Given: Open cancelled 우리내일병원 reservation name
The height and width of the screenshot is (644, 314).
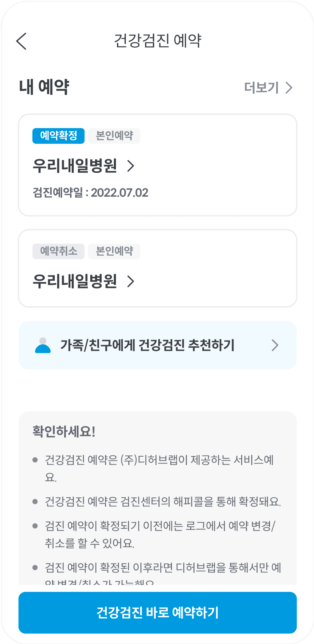Looking at the screenshot, I should tap(75, 281).
